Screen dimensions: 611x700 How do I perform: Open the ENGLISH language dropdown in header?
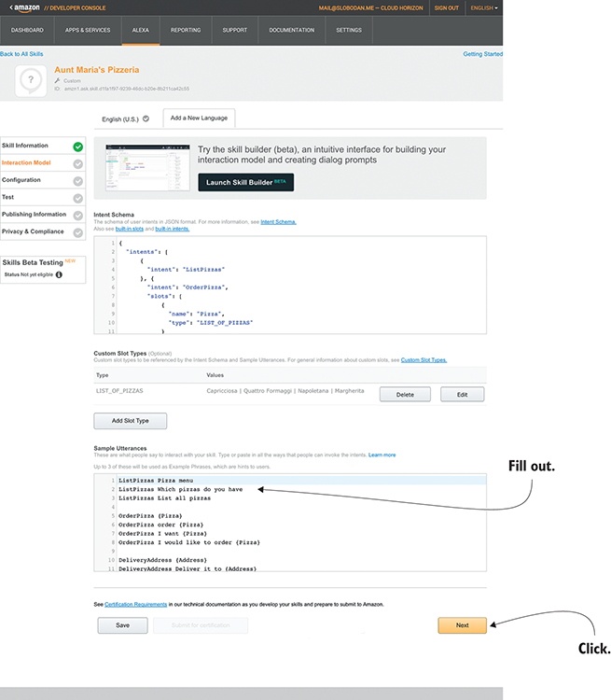[x=483, y=7]
